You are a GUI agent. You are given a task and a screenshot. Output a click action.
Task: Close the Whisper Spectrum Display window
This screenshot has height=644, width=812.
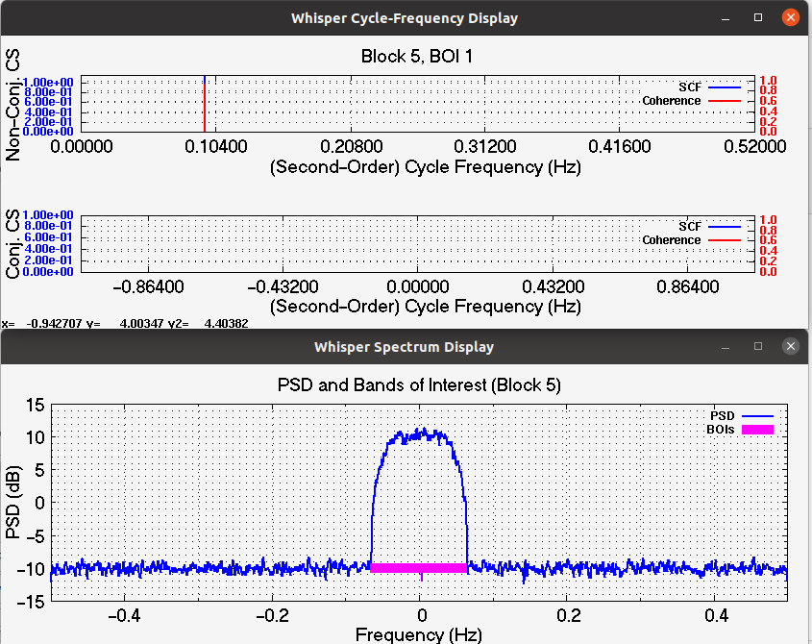[790, 346]
